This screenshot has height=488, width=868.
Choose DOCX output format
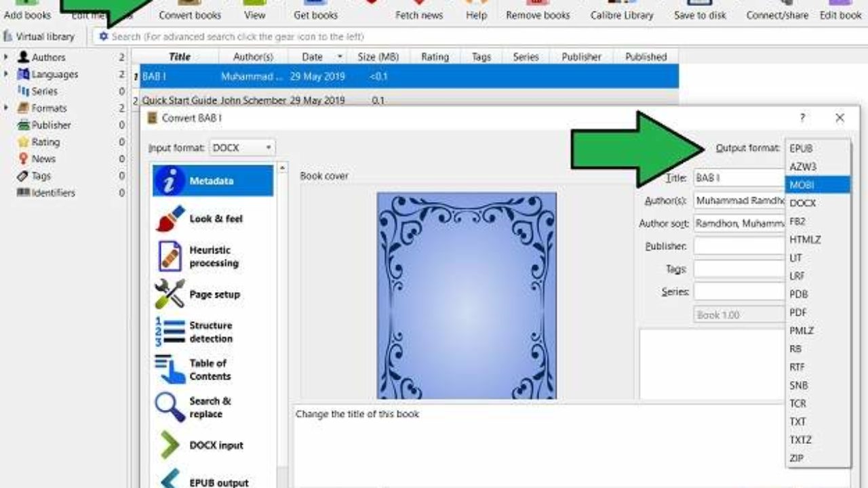point(818,203)
